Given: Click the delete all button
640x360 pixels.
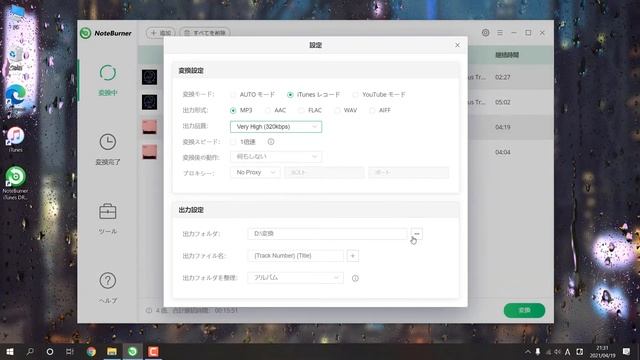Looking at the screenshot, I should coord(205,33).
